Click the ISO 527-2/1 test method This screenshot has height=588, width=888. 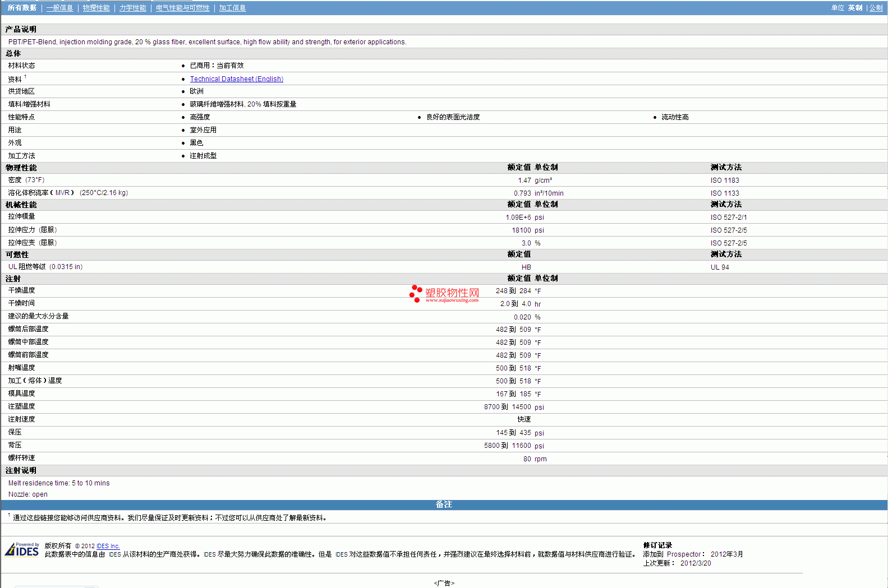click(x=728, y=217)
